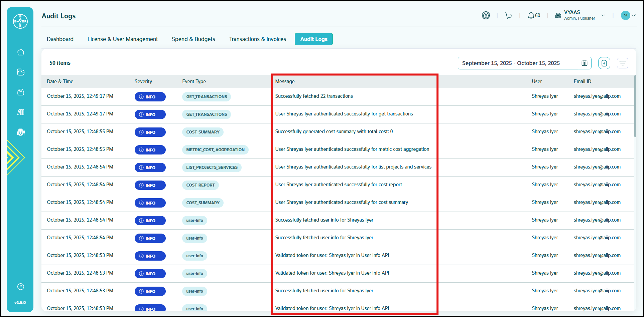Open the shopping cart in header

pyautogui.click(x=508, y=16)
